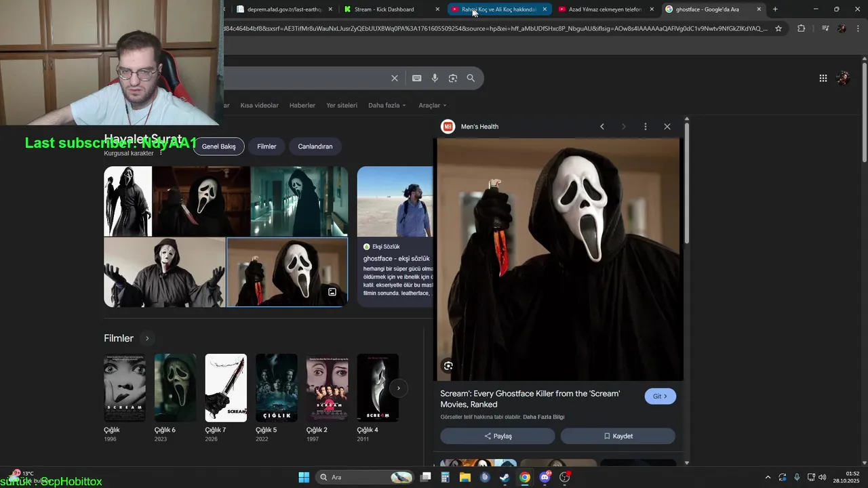Open the Çığlık 6 movie poster

(x=175, y=388)
